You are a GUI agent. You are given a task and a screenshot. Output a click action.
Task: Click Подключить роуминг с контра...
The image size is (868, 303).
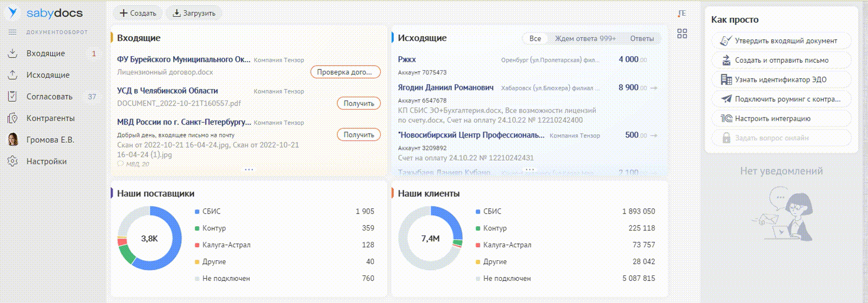[781, 99]
